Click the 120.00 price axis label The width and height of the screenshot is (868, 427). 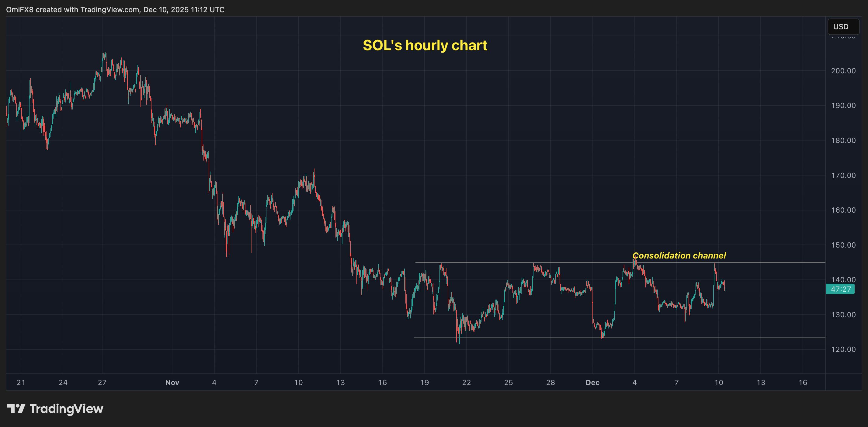click(x=843, y=350)
